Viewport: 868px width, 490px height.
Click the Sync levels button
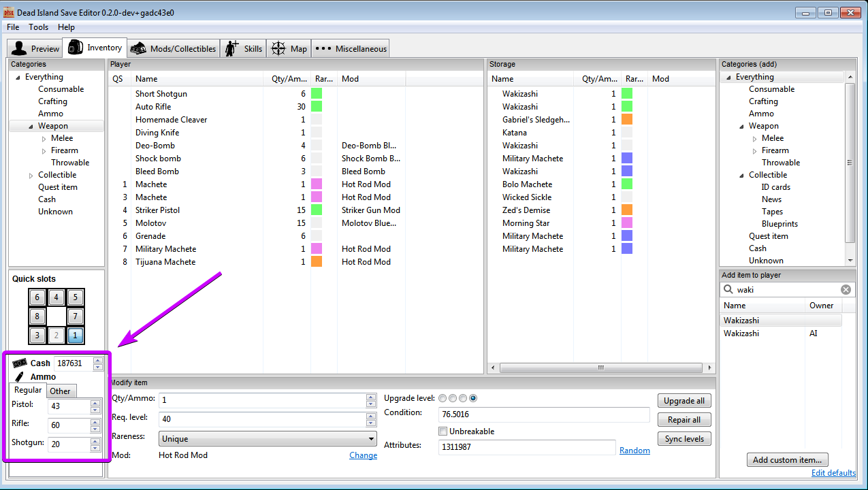684,438
